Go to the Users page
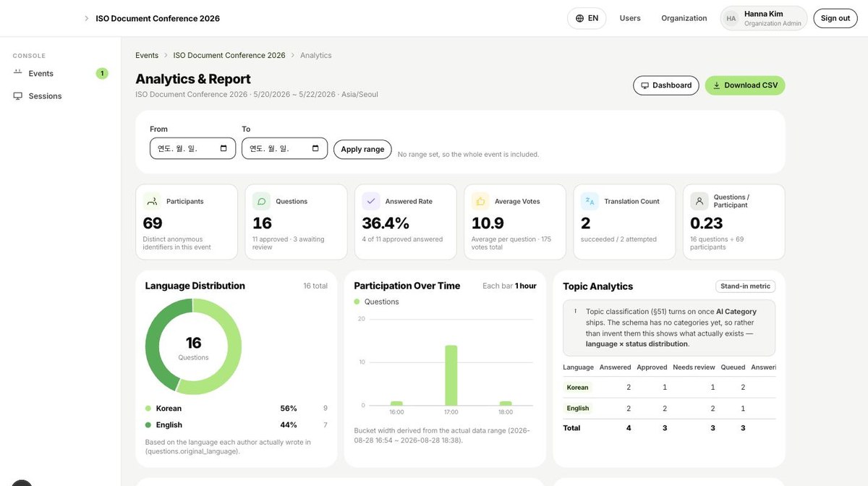This screenshot has width=868, height=486. coord(630,18)
